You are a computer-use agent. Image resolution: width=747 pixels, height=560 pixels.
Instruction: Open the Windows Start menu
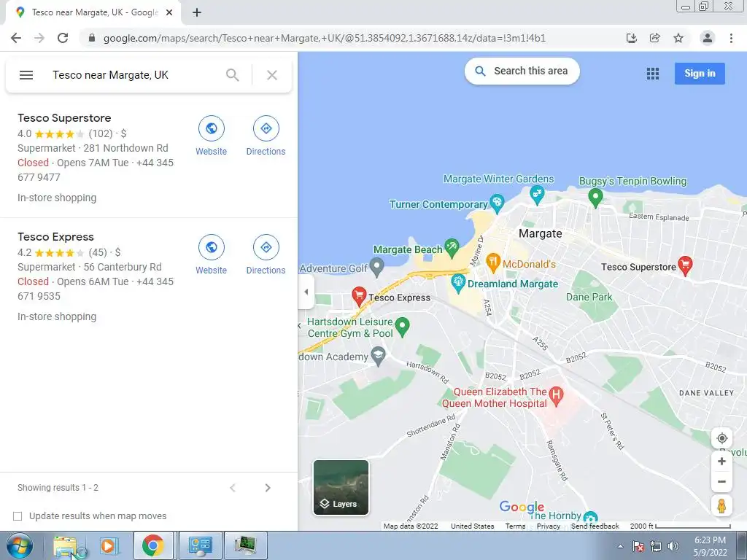point(20,545)
